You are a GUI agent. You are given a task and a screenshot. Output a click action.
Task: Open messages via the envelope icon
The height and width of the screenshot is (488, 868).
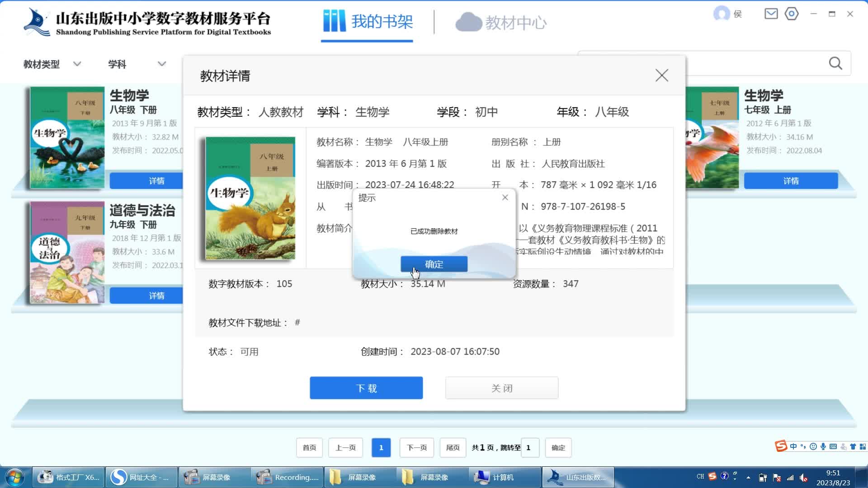tap(770, 14)
